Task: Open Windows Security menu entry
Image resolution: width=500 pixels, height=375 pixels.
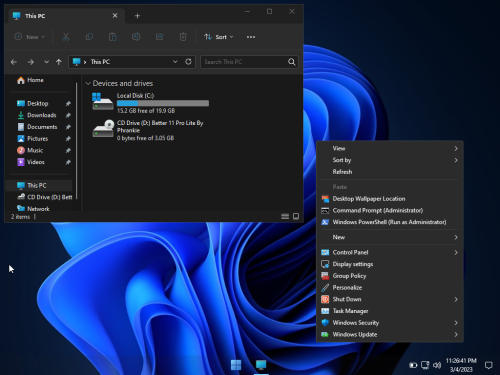Action: [390, 322]
